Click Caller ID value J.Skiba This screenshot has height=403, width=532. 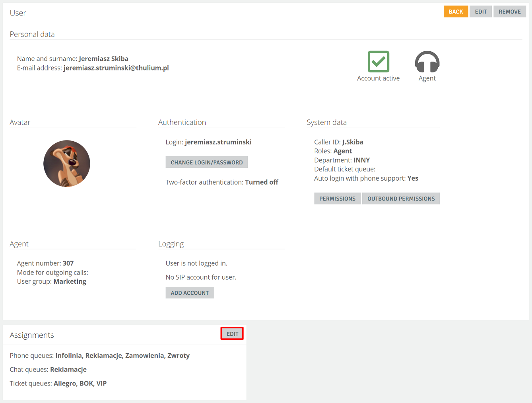353,142
